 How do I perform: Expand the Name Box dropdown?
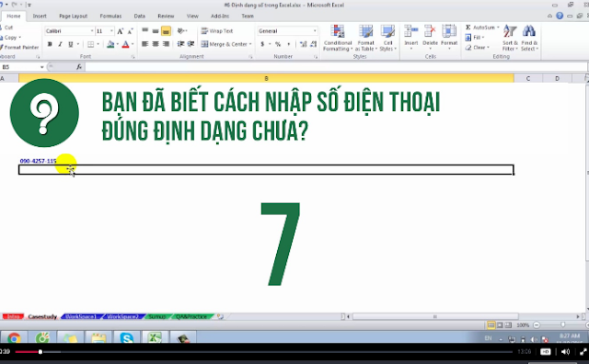[42, 67]
